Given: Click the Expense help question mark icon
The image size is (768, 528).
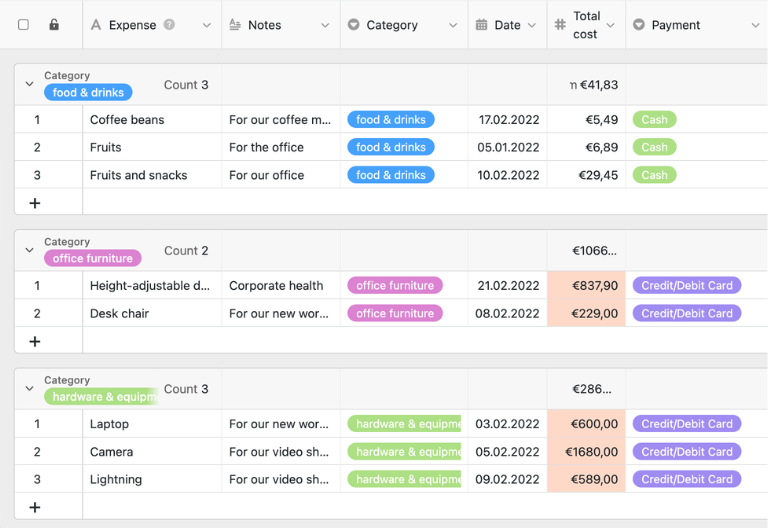Looking at the screenshot, I should point(169,25).
